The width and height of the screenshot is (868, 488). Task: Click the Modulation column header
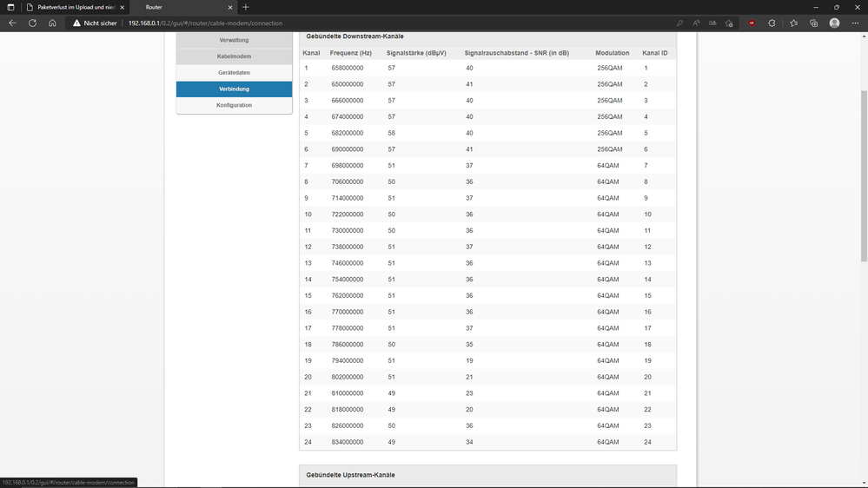(x=613, y=53)
